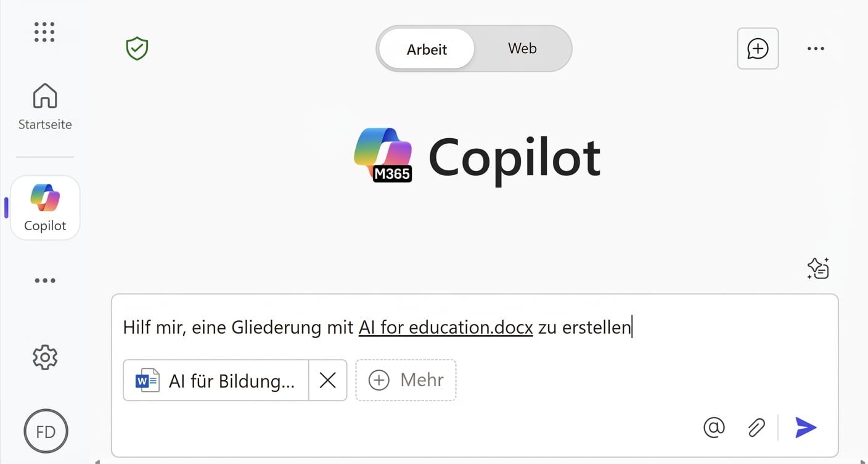Remove the AI für Bildung attachment
The height and width of the screenshot is (464, 868).
[x=327, y=380]
